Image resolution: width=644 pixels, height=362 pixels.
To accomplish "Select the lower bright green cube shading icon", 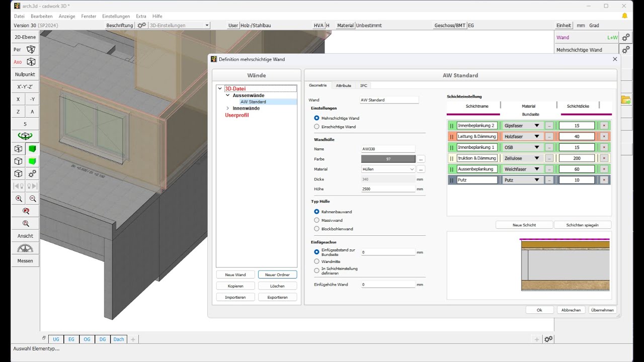I will click(32, 161).
